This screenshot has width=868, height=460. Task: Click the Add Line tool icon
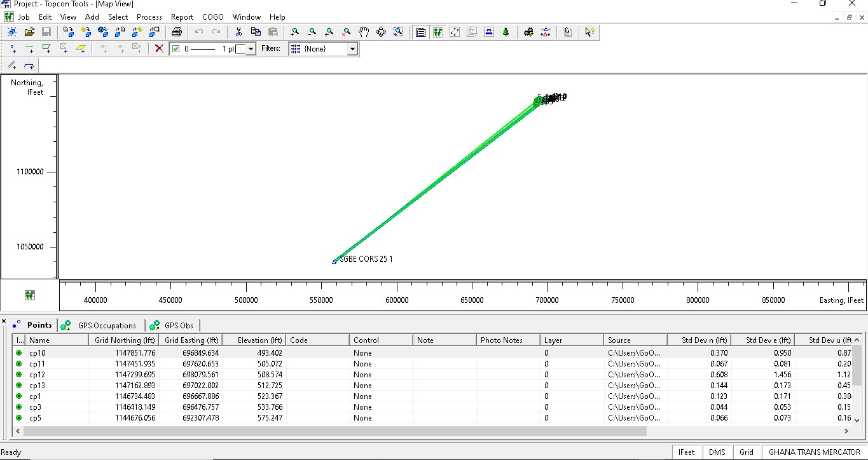tap(29, 48)
